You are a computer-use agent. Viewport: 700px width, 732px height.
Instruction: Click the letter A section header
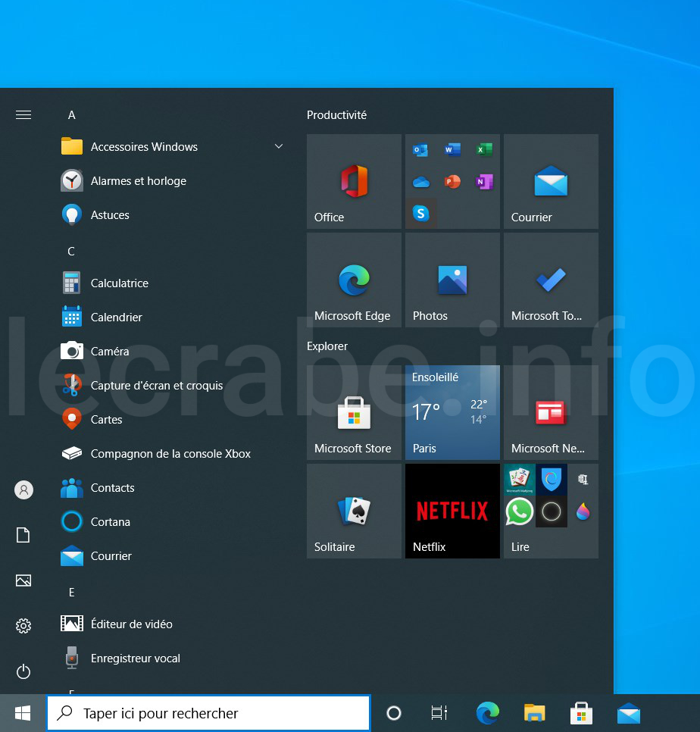pos(71,115)
